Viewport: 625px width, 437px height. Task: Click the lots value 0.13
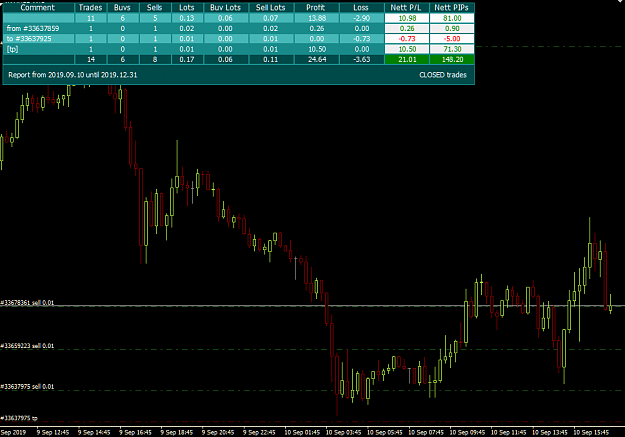187,18
